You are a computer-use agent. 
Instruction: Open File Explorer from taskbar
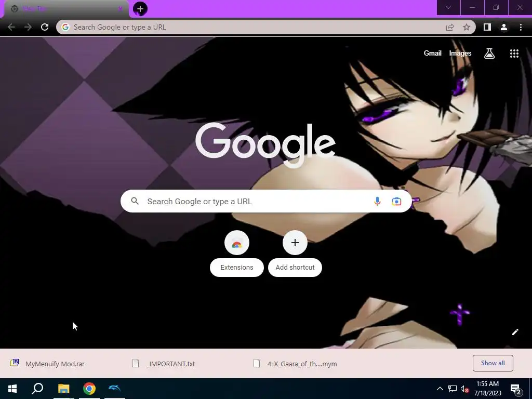click(63, 389)
